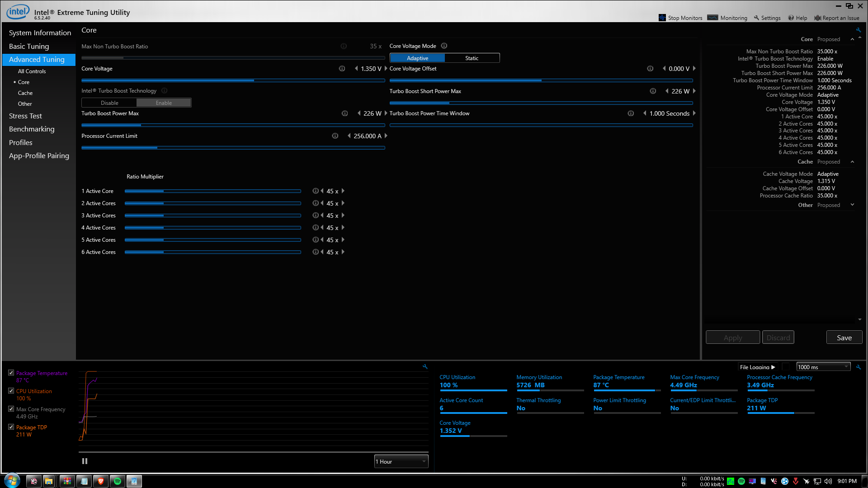
Task: Click info icon for Max Non Turbo Boost Ratio
Action: [344, 46]
